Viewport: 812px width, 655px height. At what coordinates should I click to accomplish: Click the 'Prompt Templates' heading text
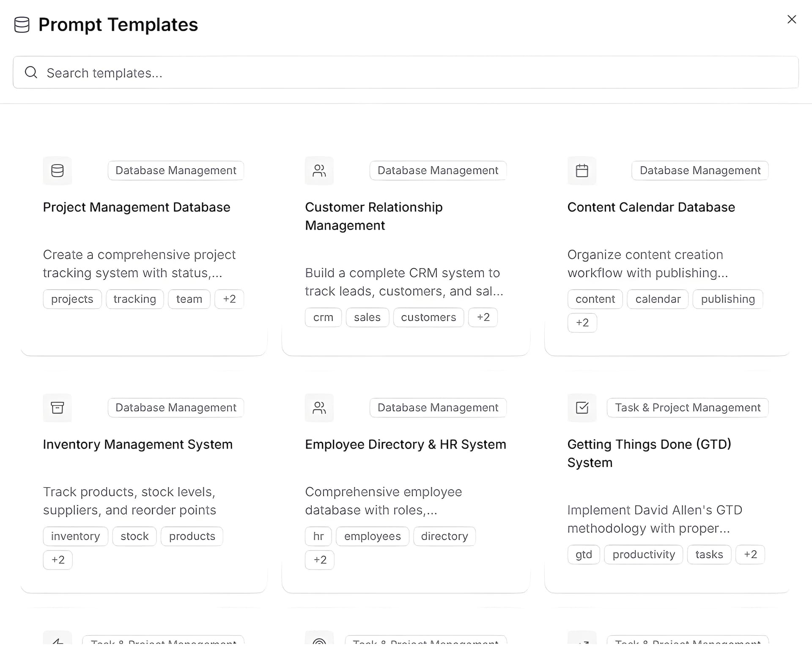point(118,25)
